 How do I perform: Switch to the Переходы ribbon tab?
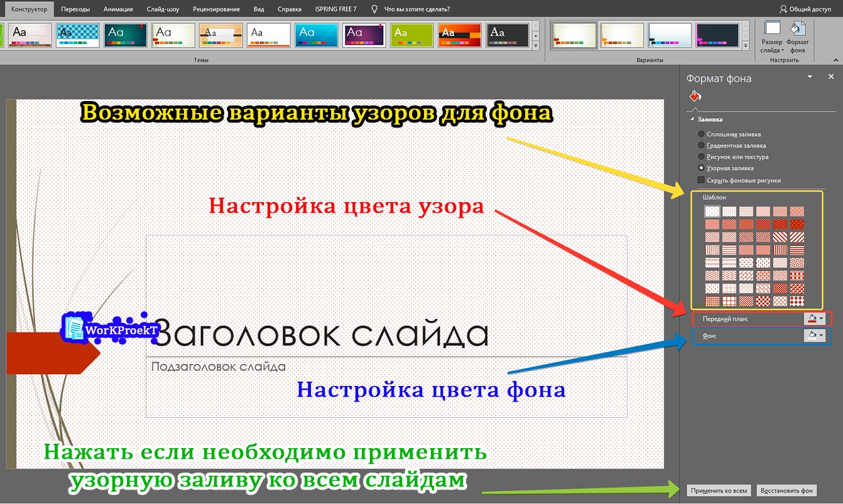[x=74, y=9]
